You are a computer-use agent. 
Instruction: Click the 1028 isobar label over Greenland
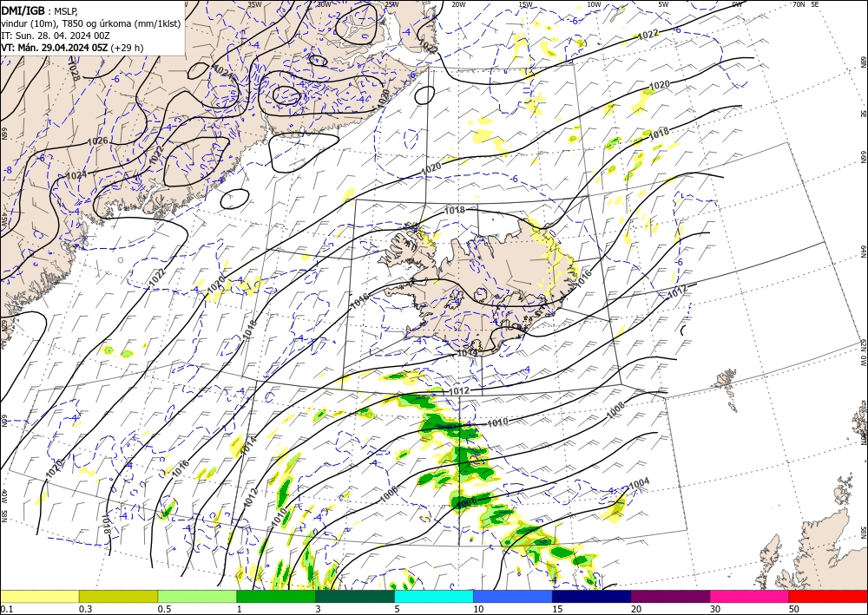pyautogui.click(x=73, y=69)
